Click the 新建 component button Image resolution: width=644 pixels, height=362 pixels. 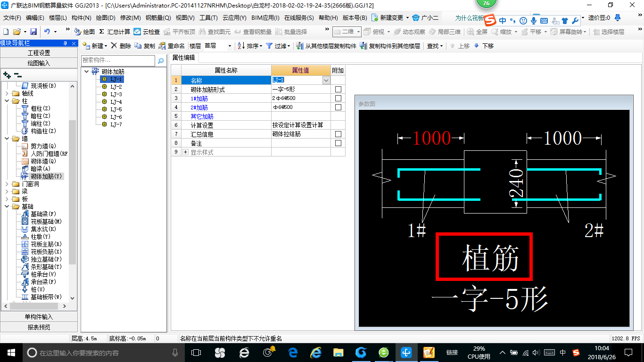point(95,46)
